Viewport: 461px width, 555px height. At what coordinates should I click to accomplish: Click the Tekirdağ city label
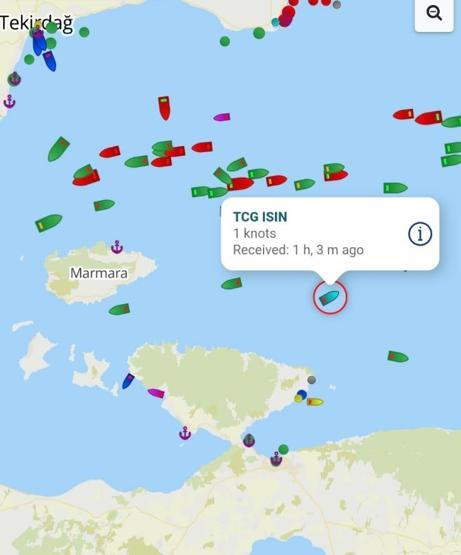pyautogui.click(x=37, y=23)
